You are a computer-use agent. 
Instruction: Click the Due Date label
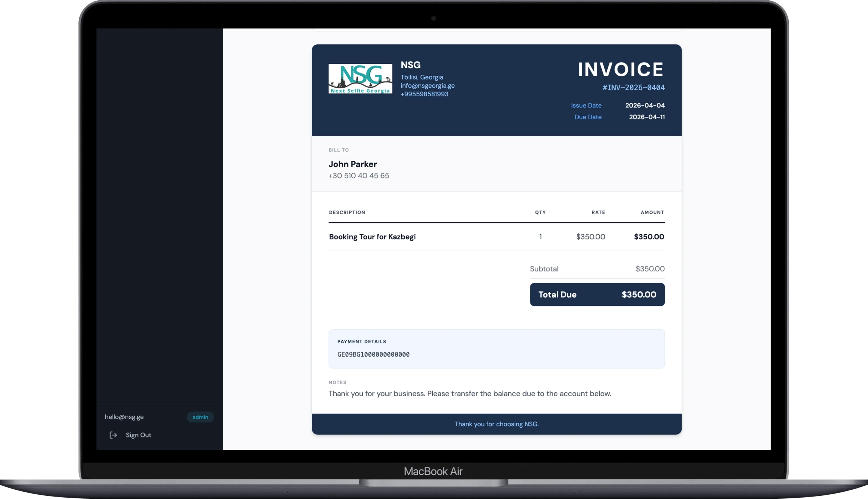(x=588, y=117)
